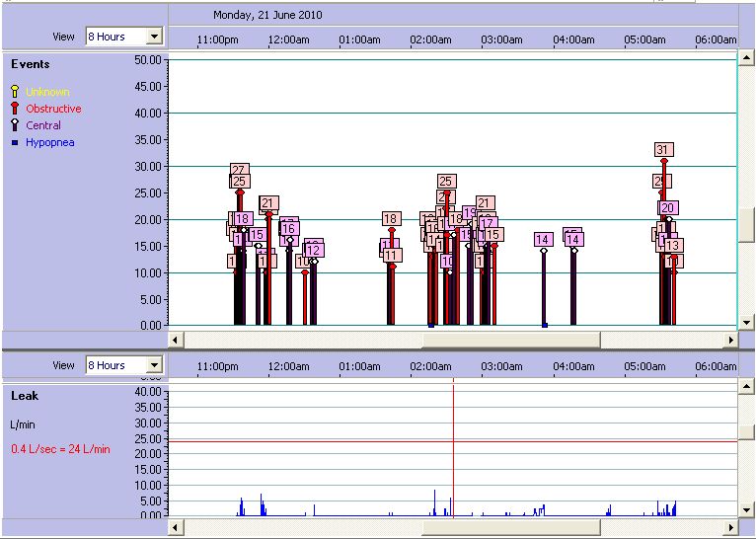This screenshot has height=539, width=756.
Task: Click the 01:00am tick in Events timeline
Action: (359, 40)
